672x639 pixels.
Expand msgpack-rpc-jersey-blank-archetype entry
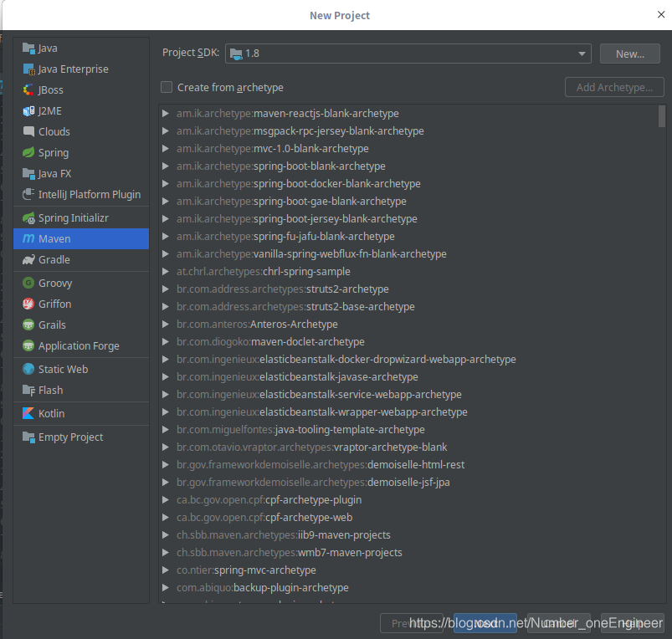pyautogui.click(x=166, y=131)
